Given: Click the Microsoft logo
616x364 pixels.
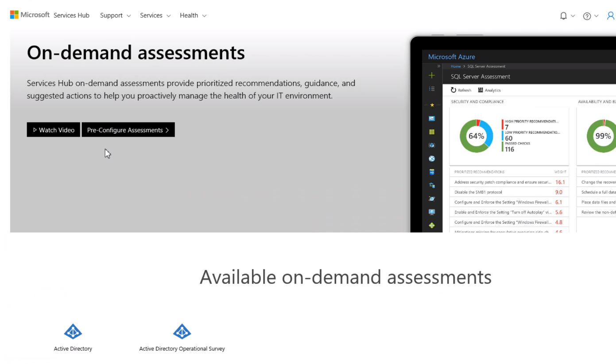Looking at the screenshot, I should (x=30, y=15).
